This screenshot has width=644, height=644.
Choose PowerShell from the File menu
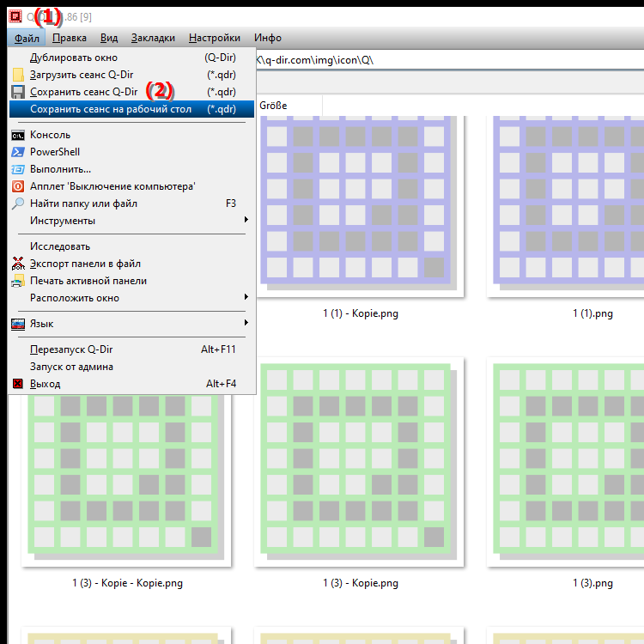131,152
